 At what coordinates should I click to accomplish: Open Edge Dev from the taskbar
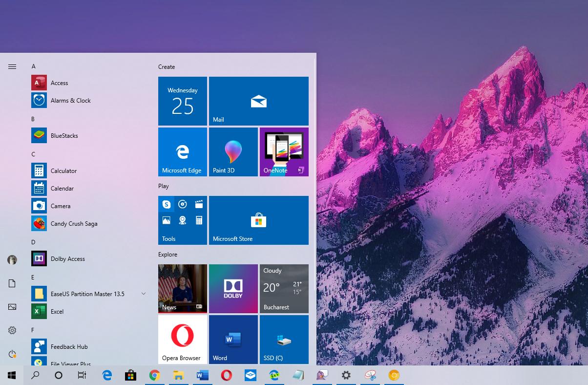click(274, 375)
